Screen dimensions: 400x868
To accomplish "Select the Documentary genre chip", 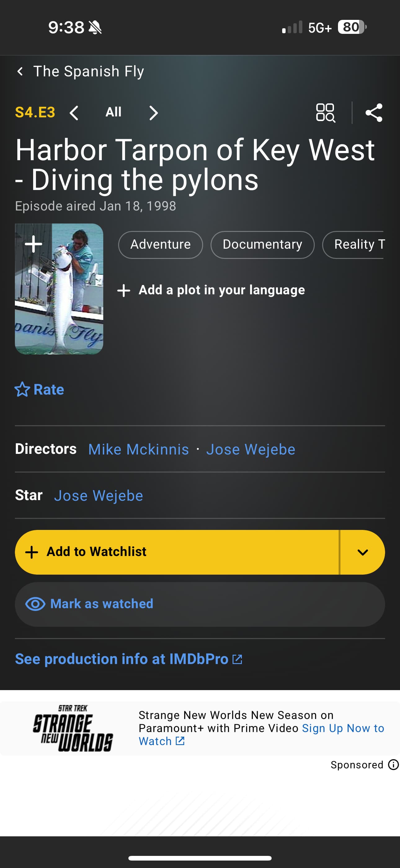I will pyautogui.click(x=262, y=245).
